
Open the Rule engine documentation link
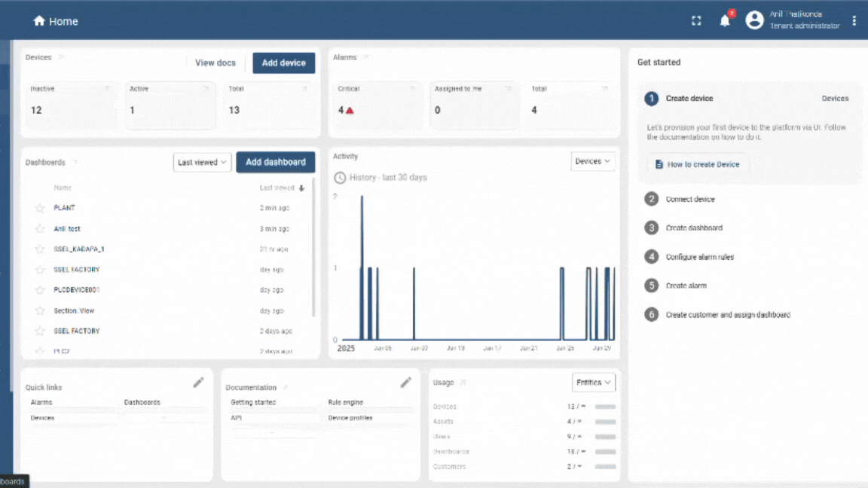pos(346,403)
